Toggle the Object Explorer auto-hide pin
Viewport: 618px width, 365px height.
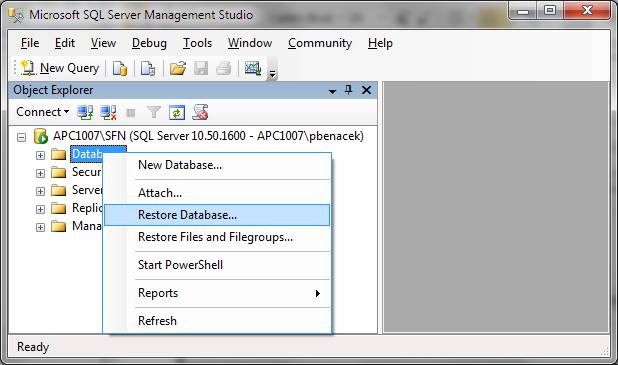click(348, 90)
